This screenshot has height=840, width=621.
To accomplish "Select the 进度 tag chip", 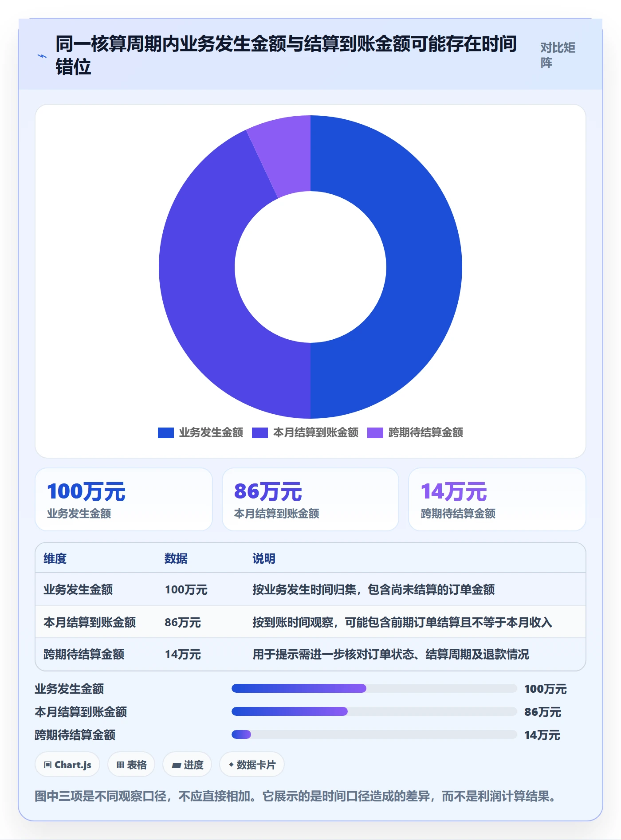I will tap(187, 765).
